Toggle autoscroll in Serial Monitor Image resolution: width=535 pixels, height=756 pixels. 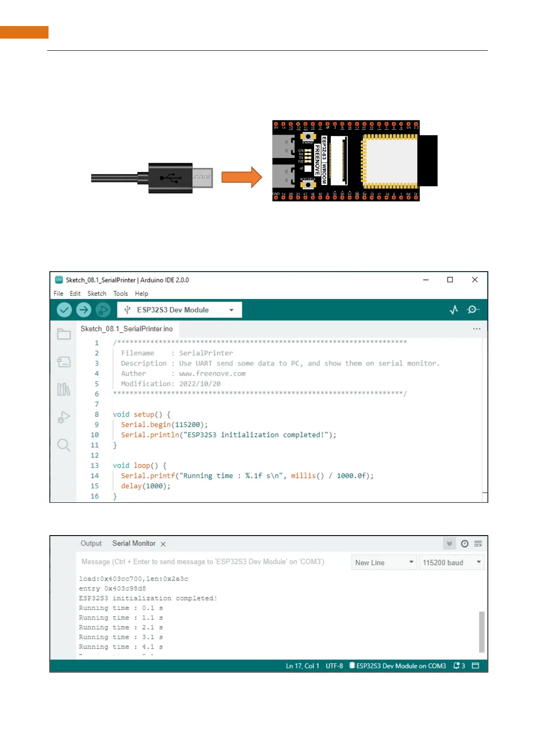[x=449, y=544]
